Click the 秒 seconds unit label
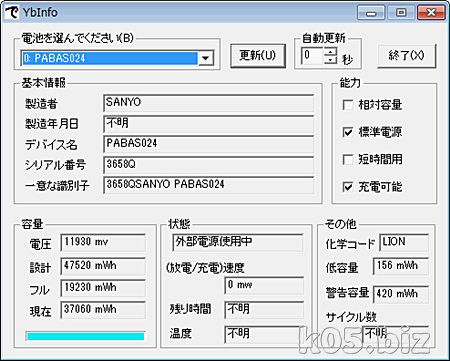Image resolution: width=450 pixels, height=361 pixels. point(347,60)
